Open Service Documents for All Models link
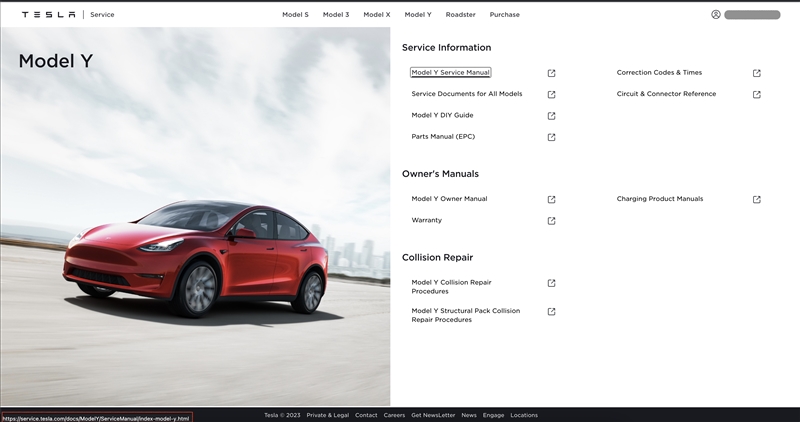 click(467, 94)
